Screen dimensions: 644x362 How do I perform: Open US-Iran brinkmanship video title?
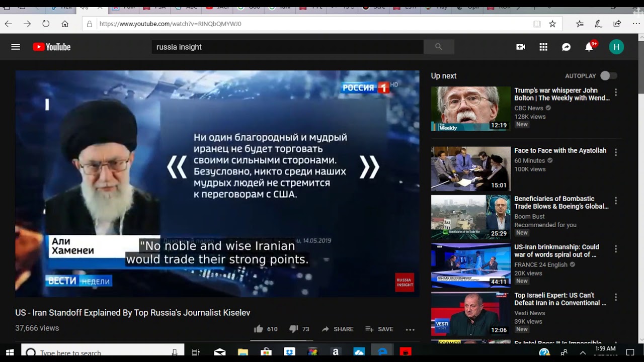[x=556, y=251]
